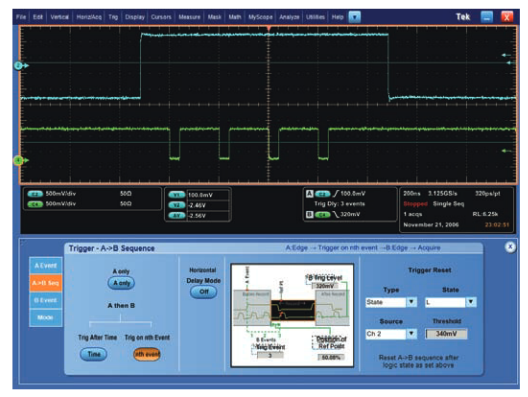Viewport: 528px width, 397px height.
Task: Open the Measure menu
Action: pyautogui.click(x=189, y=17)
